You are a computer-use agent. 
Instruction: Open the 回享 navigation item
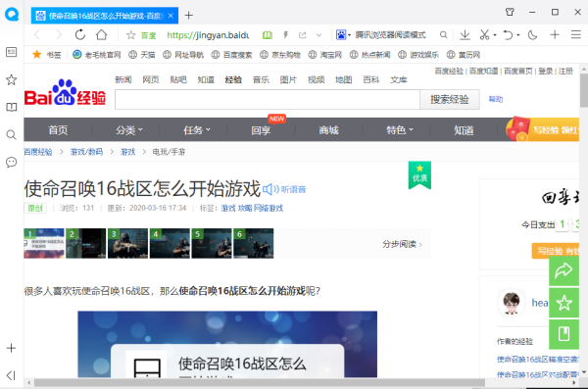pyautogui.click(x=261, y=130)
